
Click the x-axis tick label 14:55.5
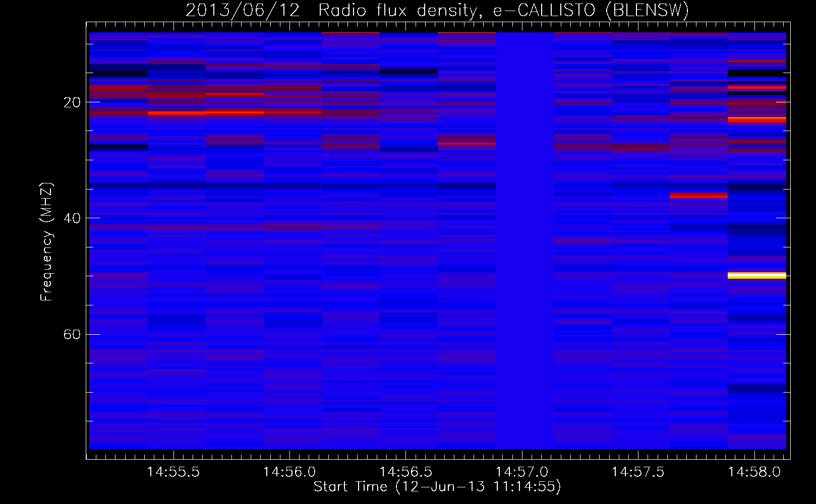[x=173, y=472]
